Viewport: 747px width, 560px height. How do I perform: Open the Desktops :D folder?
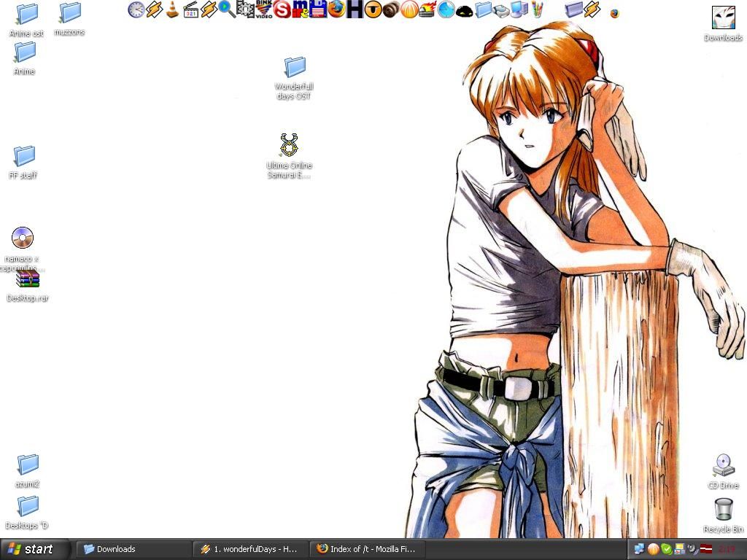pyautogui.click(x=27, y=513)
